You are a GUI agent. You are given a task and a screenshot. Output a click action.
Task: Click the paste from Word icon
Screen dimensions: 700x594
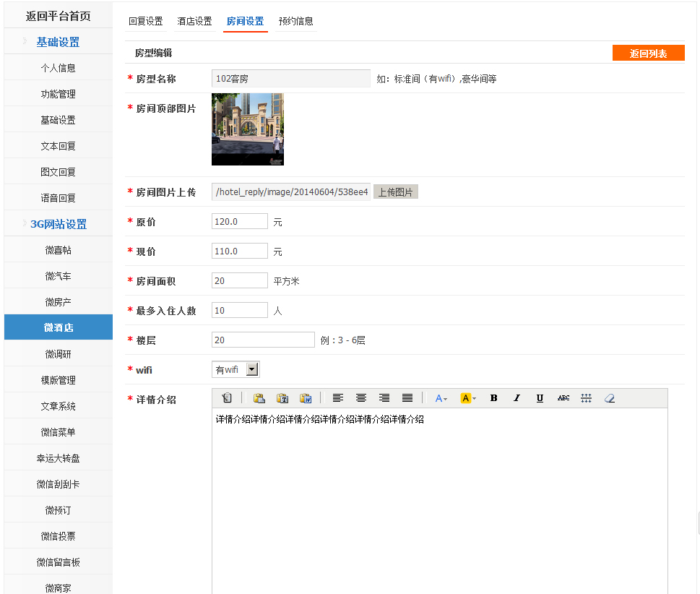click(x=306, y=398)
